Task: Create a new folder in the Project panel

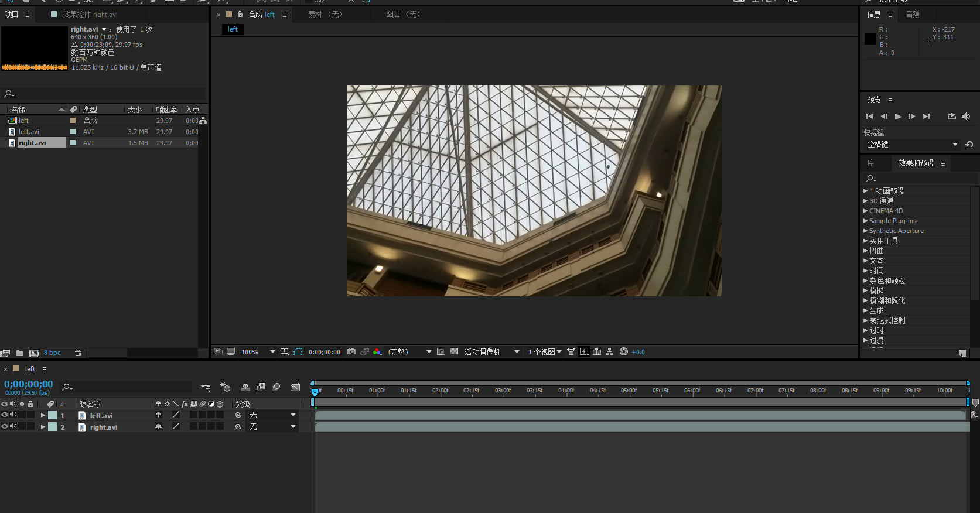Action: coord(20,353)
